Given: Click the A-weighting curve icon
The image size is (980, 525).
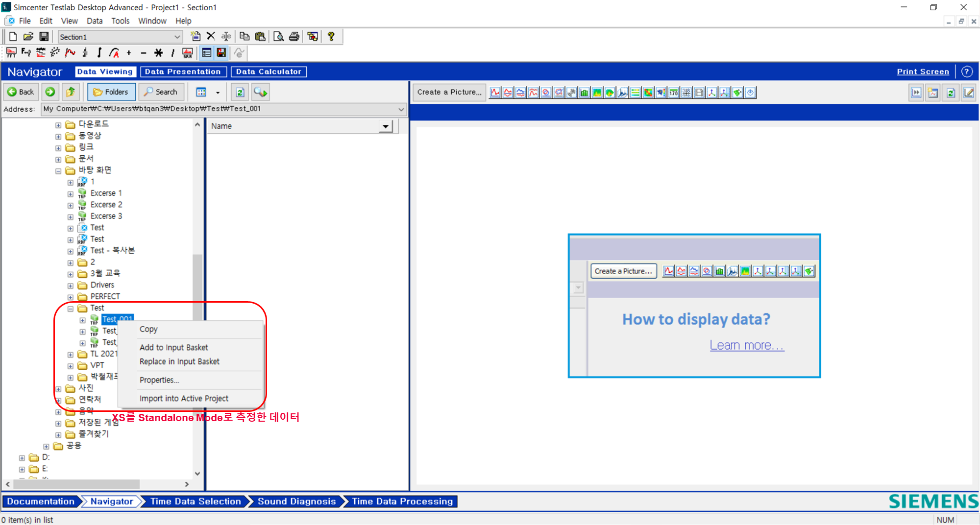Looking at the screenshot, I should [114, 53].
